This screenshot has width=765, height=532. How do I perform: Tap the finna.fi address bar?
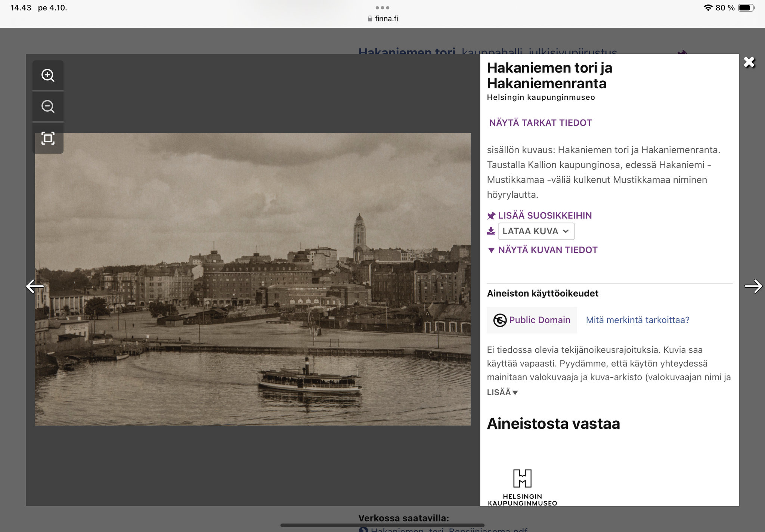click(382, 19)
